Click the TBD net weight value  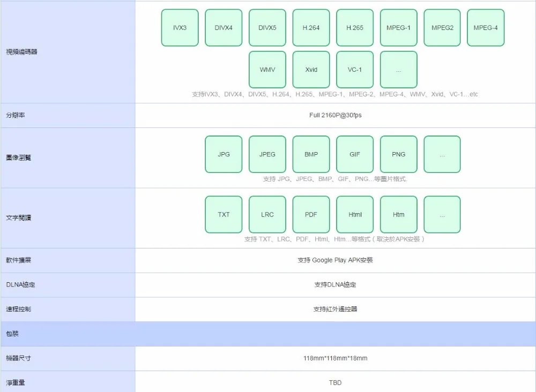coord(336,383)
